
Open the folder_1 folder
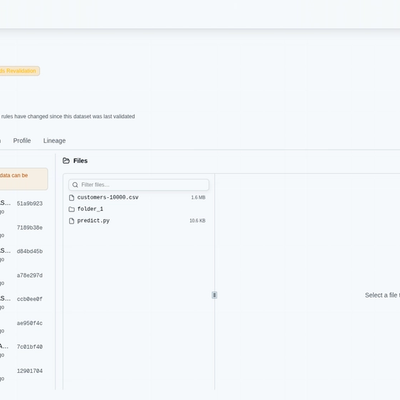point(137,209)
